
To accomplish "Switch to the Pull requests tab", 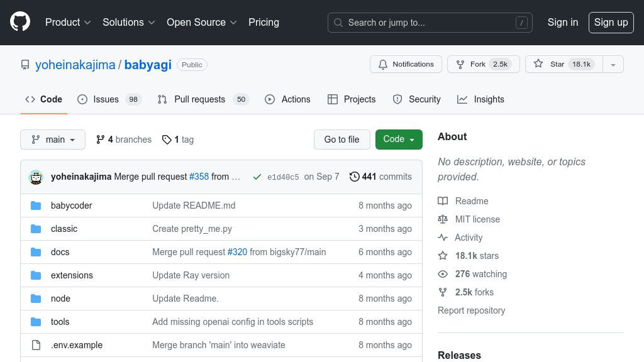I will 199,99.
